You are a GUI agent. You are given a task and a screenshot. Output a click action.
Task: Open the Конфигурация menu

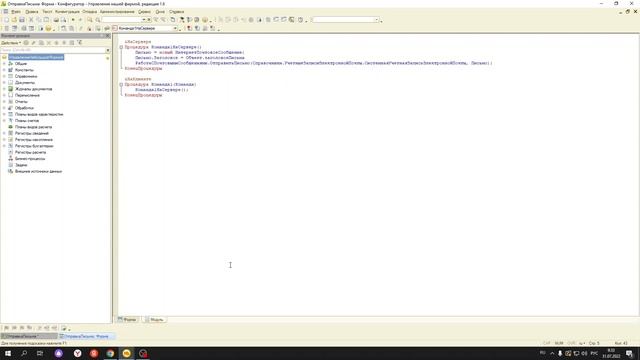pyautogui.click(x=67, y=12)
